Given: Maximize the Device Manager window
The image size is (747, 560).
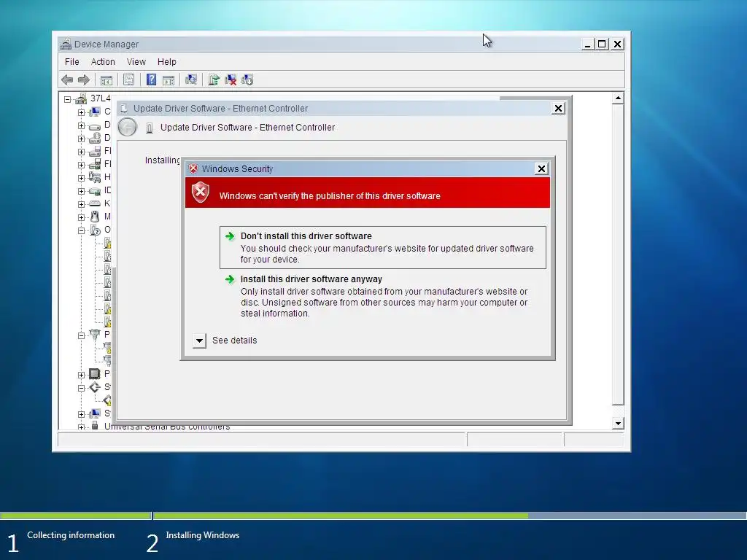Looking at the screenshot, I should pos(602,44).
